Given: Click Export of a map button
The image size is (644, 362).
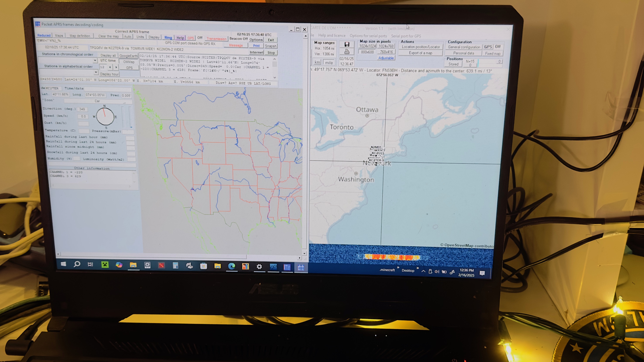Looking at the screenshot, I should coord(420,53).
